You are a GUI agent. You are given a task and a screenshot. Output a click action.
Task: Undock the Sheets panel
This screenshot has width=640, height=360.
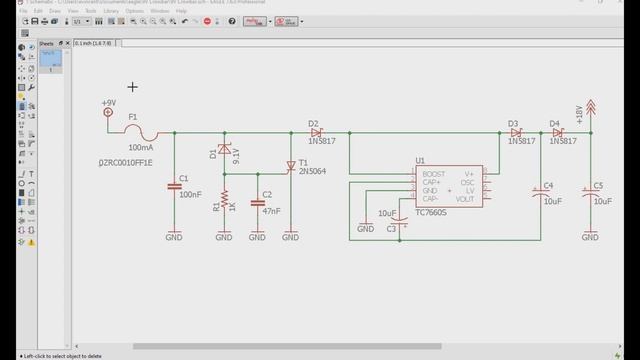[61, 43]
